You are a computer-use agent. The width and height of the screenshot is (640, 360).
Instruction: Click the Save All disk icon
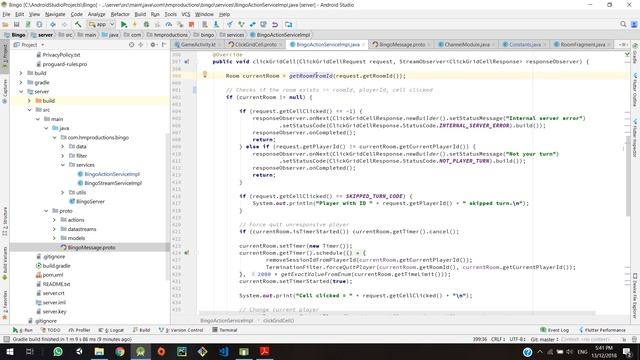point(16,24)
